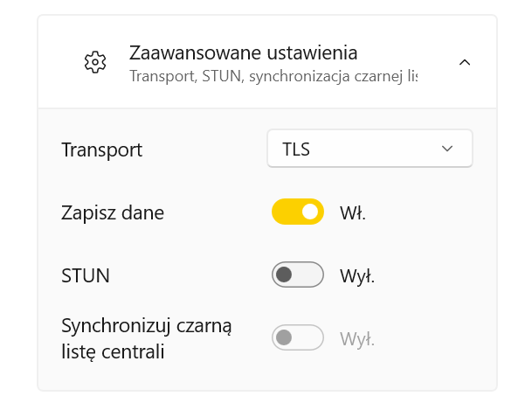Image resolution: width=532 pixels, height=410 pixels.
Task: Click the Zapisz dane label
Action: pyautogui.click(x=113, y=213)
